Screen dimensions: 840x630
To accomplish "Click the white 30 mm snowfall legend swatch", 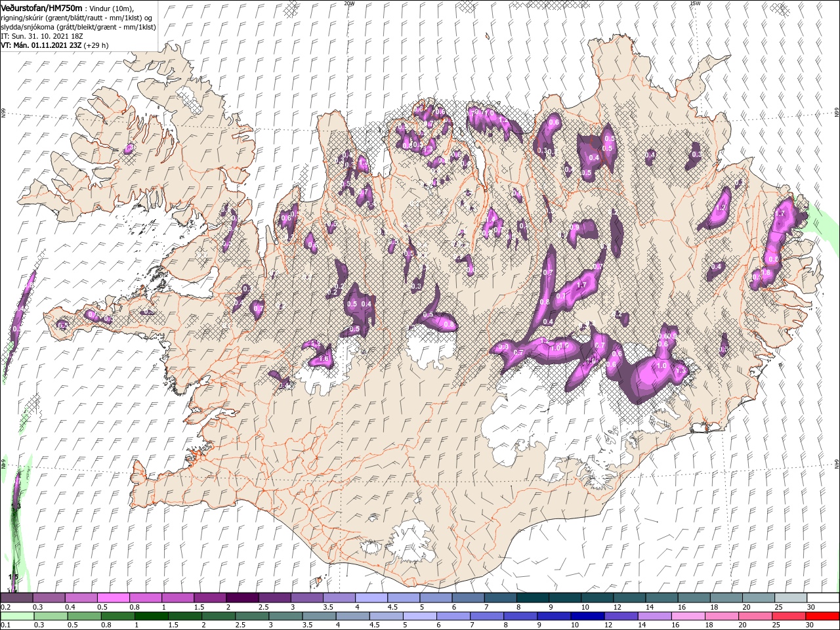I will [823, 598].
